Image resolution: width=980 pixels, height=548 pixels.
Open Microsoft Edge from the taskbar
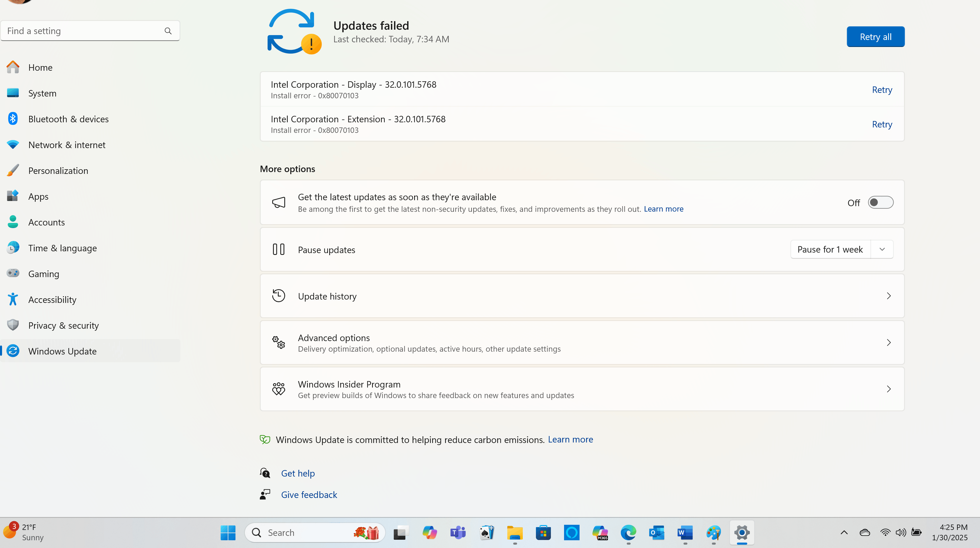(628, 533)
